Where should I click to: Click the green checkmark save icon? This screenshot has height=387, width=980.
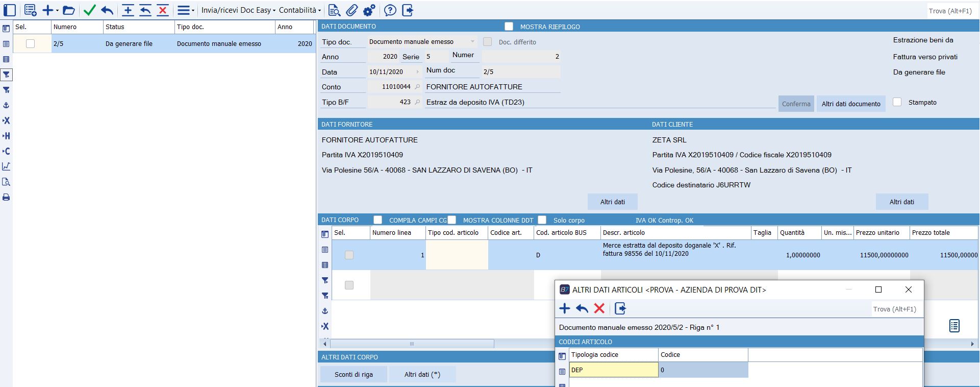89,10
